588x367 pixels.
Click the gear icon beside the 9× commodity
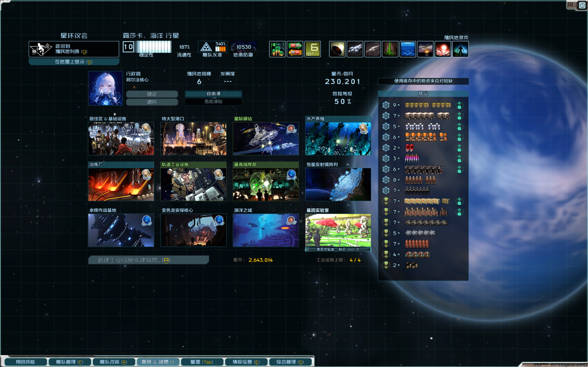pyautogui.click(x=386, y=105)
